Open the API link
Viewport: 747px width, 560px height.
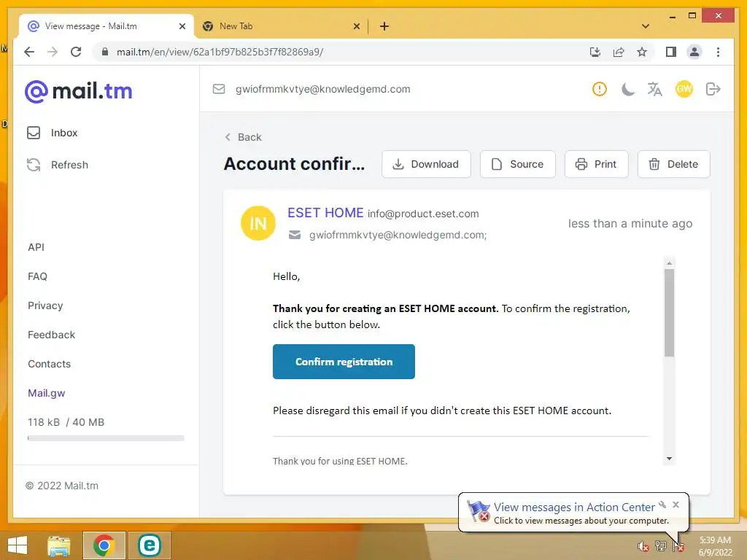36,247
